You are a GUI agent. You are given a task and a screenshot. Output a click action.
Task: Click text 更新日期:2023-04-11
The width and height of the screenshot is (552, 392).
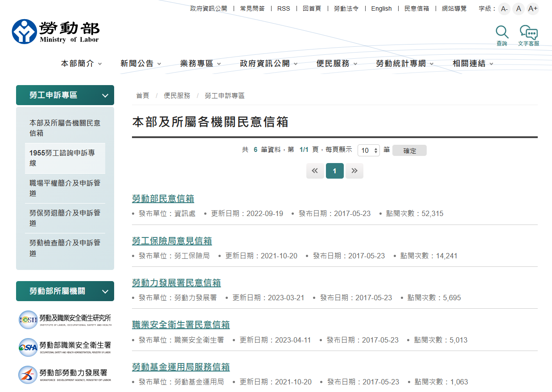pos(275,340)
